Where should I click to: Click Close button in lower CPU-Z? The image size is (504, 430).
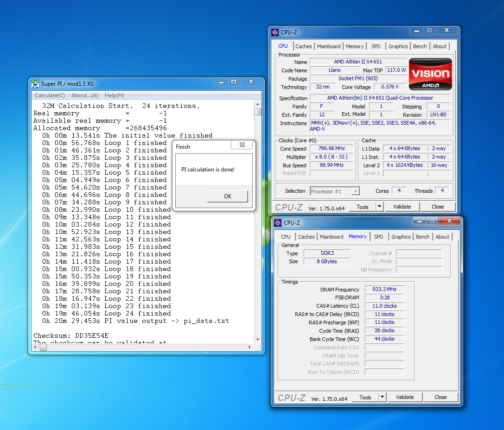[440, 397]
